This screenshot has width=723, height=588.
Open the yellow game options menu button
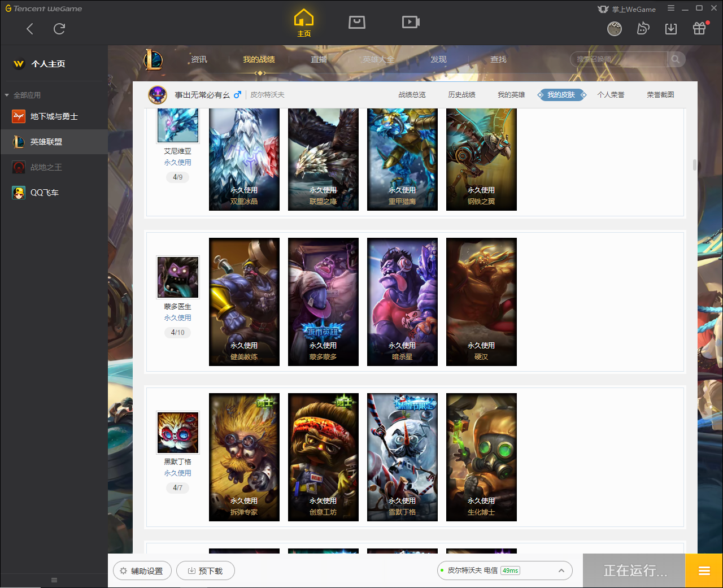coord(704,570)
